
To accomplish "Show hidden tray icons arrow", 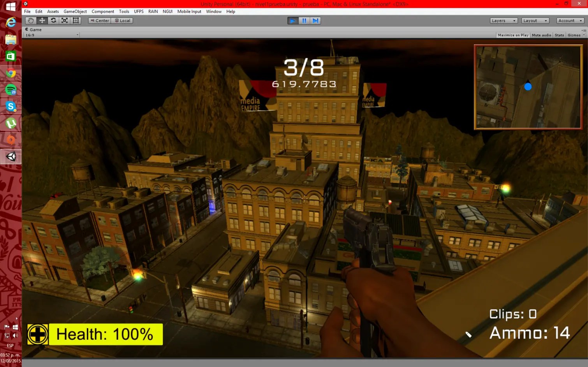I will pyautogui.click(x=16, y=319).
